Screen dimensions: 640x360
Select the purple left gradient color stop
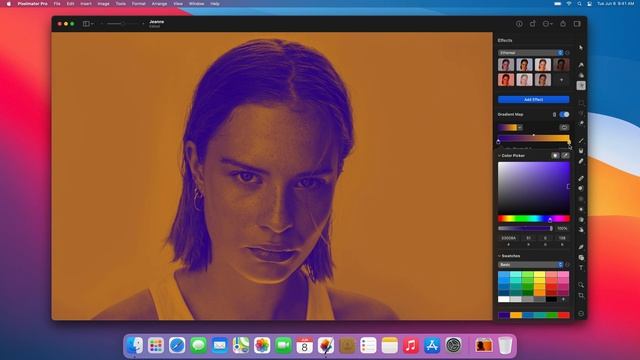click(498, 142)
